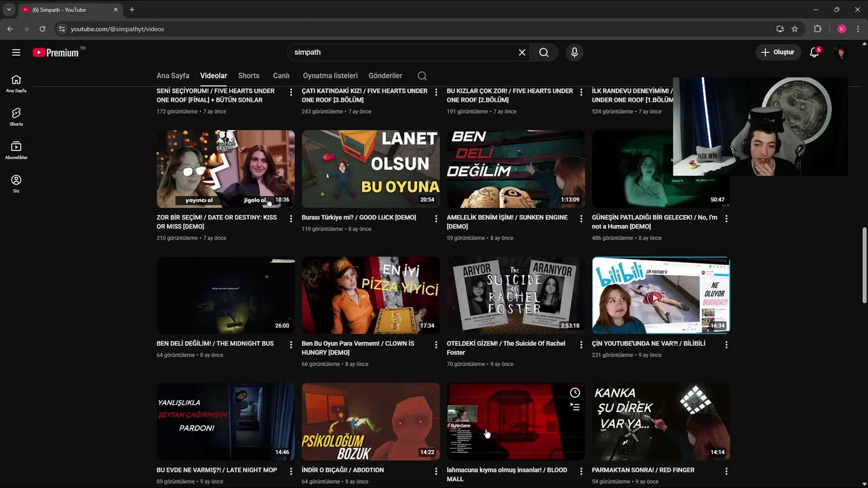This screenshot has width=868, height=488.
Task: Clear the search box with the X
Action: click(522, 52)
